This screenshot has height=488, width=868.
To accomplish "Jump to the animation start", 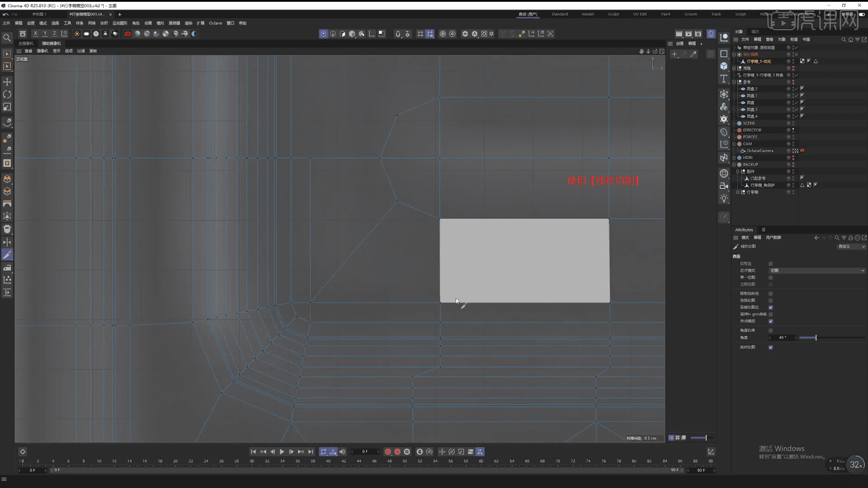I will click(x=253, y=452).
